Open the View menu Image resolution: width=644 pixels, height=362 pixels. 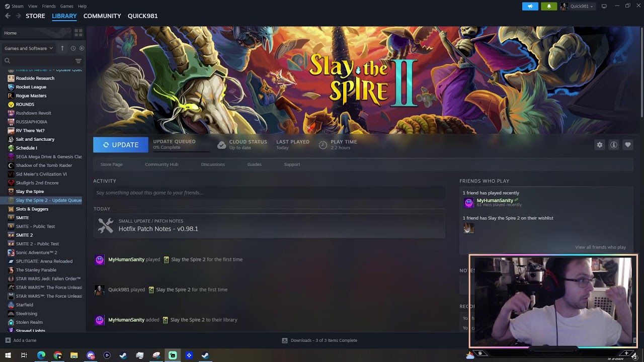[33, 6]
